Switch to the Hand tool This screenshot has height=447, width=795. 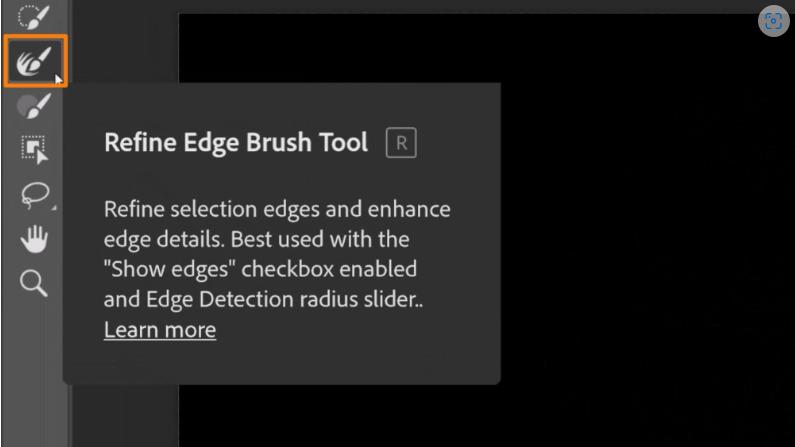pos(34,239)
